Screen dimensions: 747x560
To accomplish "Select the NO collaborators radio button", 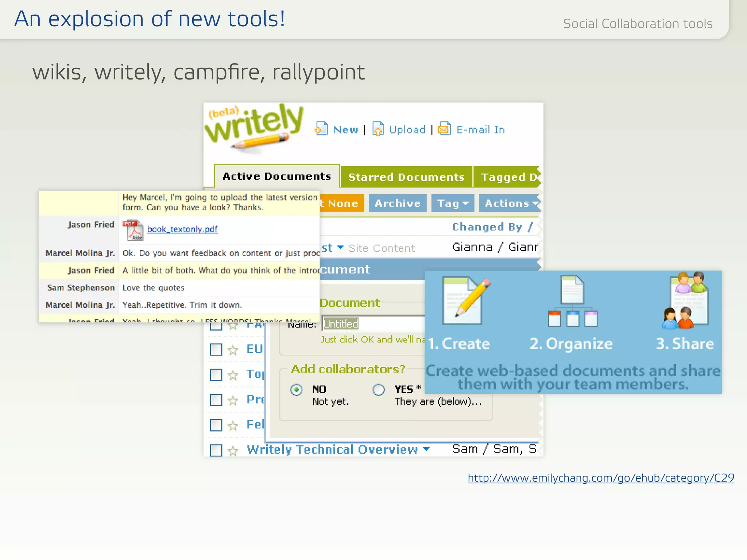I will (x=297, y=390).
